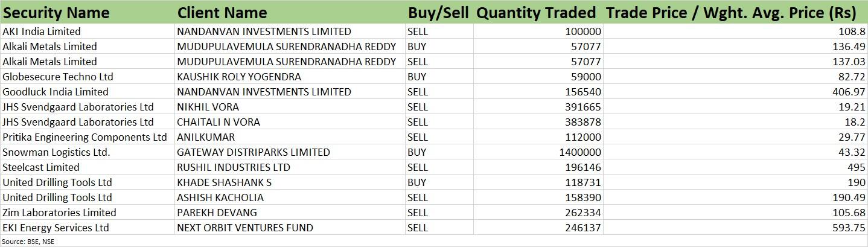Viewport: 868px width, 247px height.
Task: Select the ASHISH KACHOLIA client cell
Action: coord(290,197)
